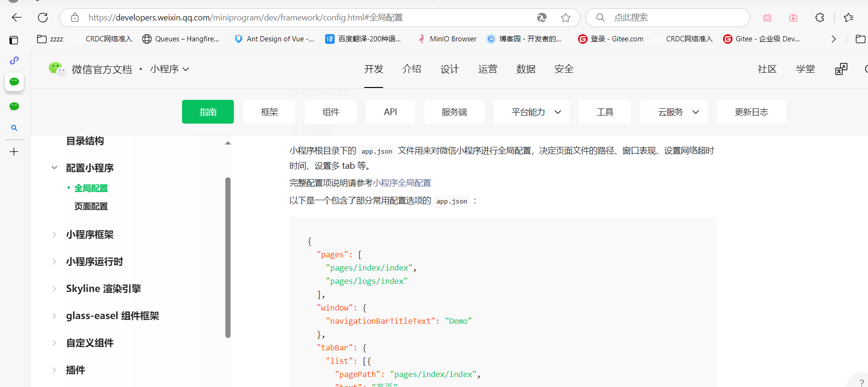Screen dimensions: 868x387
Task: Open the 云服务 dropdown
Action: 674,112
